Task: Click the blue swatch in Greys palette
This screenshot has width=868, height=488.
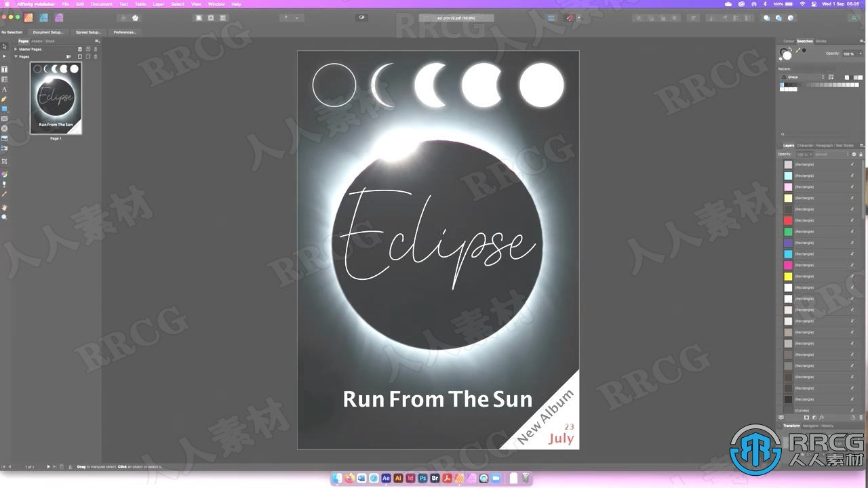Action: [782, 85]
